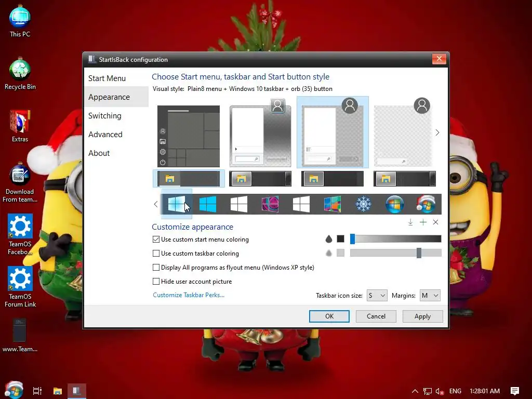Image resolution: width=532 pixels, height=399 pixels.
Task: Click the OK button
Action: [x=329, y=316]
